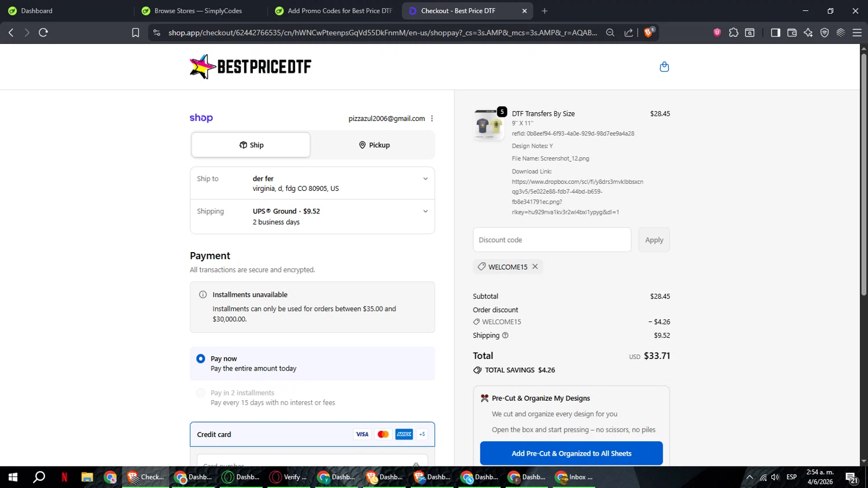The height and width of the screenshot is (488, 868).
Task: Open the Brave wallet icon
Action: pyautogui.click(x=792, y=32)
